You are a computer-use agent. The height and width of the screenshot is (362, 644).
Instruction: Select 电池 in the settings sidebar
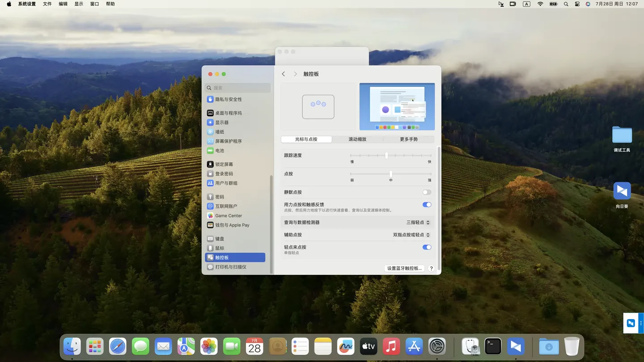(220, 151)
